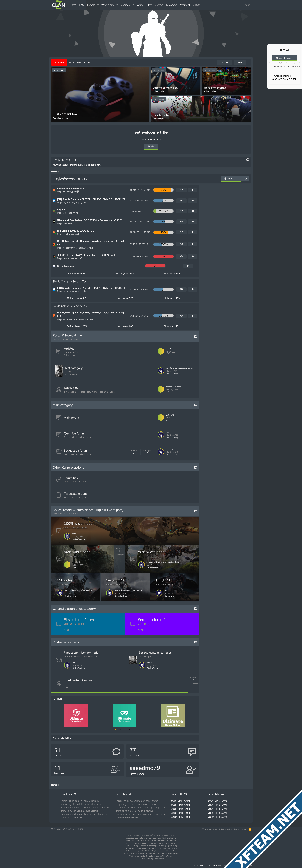Change theme via ClanZ Dark 2.2.13b link
Viewport: 302px width, 868px height.
(x=285, y=79)
